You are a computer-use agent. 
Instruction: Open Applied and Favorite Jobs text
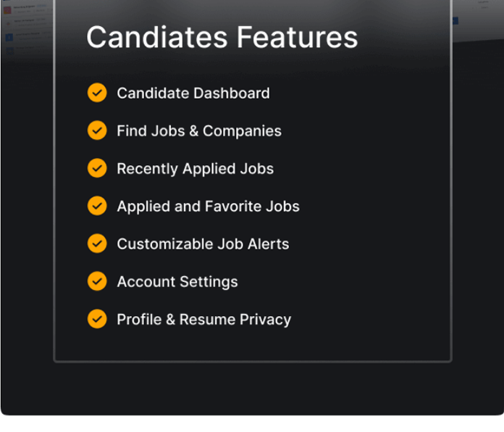tap(208, 206)
